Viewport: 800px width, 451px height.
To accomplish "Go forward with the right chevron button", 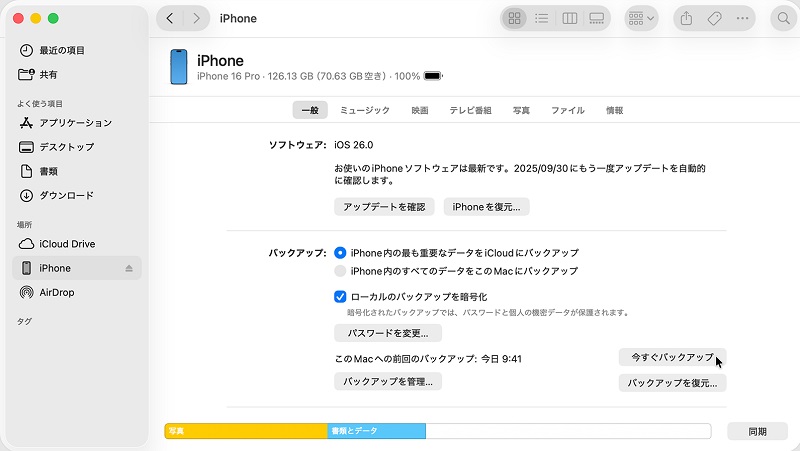I will click(x=196, y=19).
